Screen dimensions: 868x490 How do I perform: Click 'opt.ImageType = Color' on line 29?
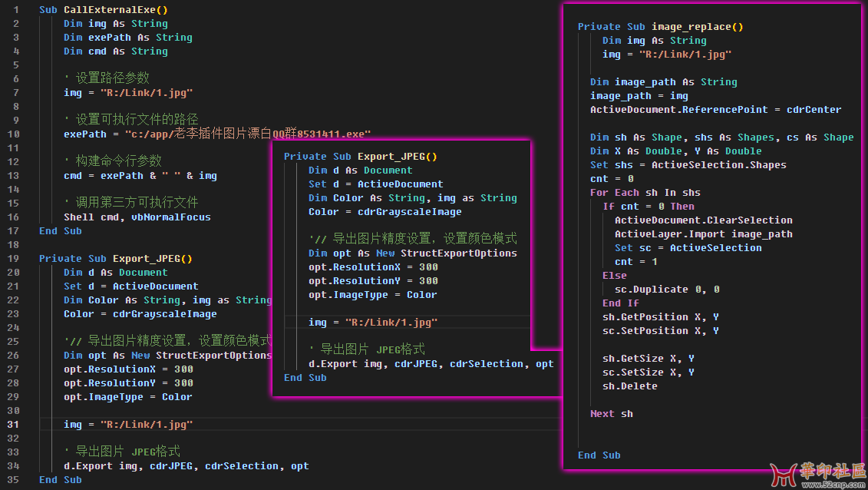[x=128, y=397]
